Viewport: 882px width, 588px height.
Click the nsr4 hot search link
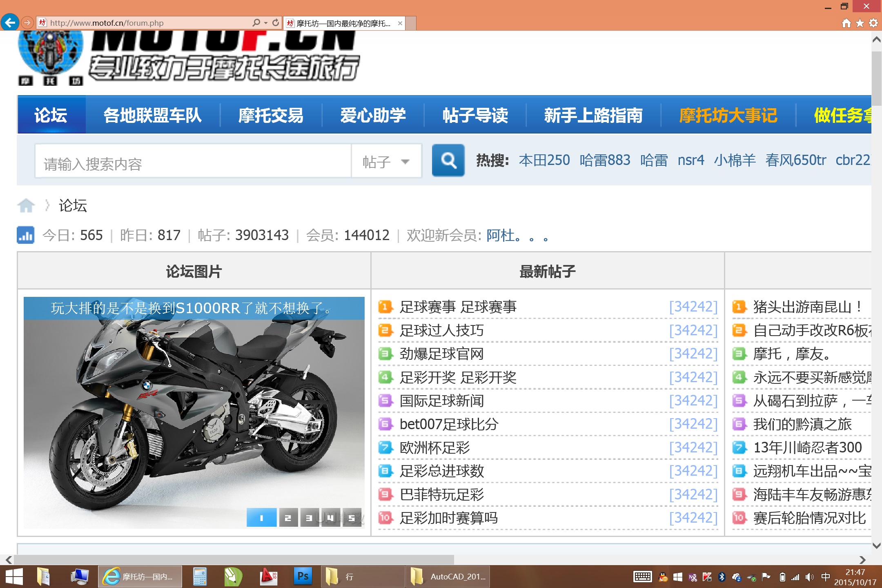point(691,160)
